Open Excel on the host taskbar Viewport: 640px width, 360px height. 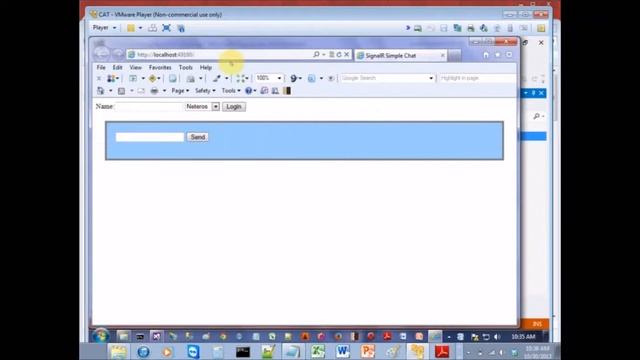(x=318, y=351)
